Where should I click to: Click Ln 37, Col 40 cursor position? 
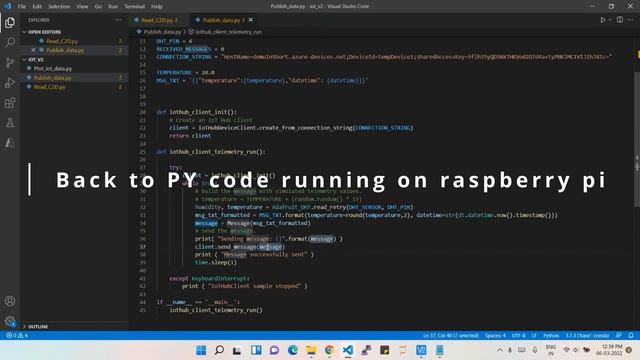tap(451, 336)
